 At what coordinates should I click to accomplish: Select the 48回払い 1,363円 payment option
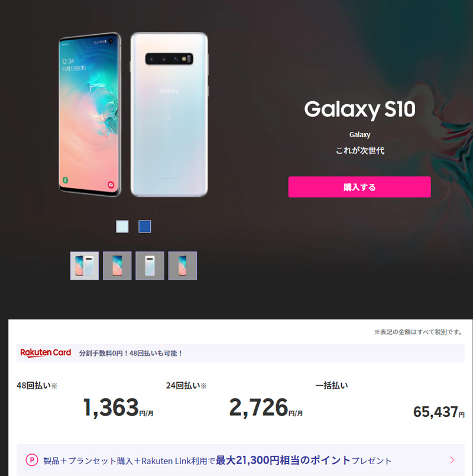pos(85,400)
